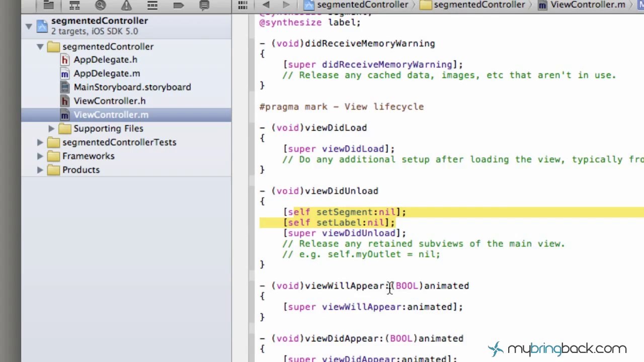The height and width of the screenshot is (362, 644).
Task: Click the [self setLabel:nil] line
Action: [339, 223]
